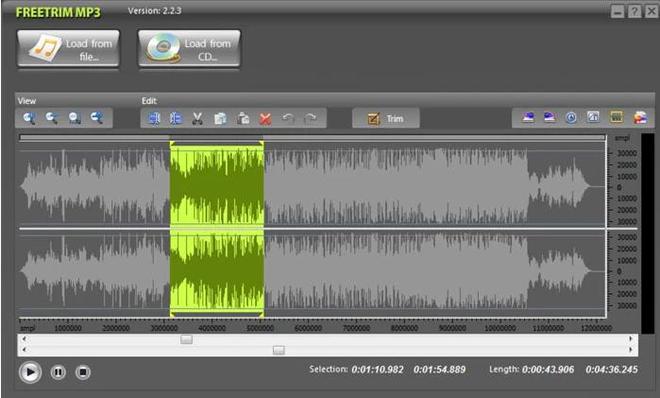Minimize the FreeTrim MP3 window
Viewport: 660px width, 398px height.
pos(617,11)
